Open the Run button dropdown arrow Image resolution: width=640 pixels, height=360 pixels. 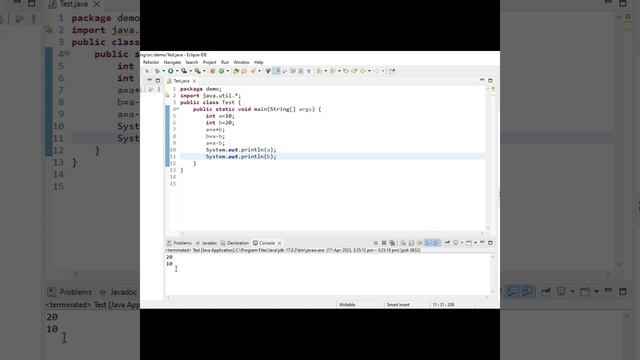177,71
